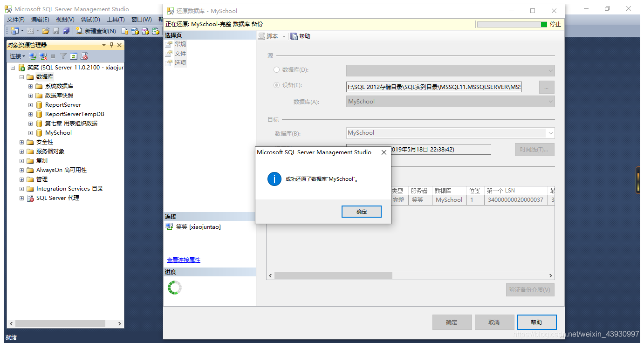Click the Connect Object Explorer icon
Image resolution: width=644 pixels, height=343 pixels.
click(x=33, y=56)
